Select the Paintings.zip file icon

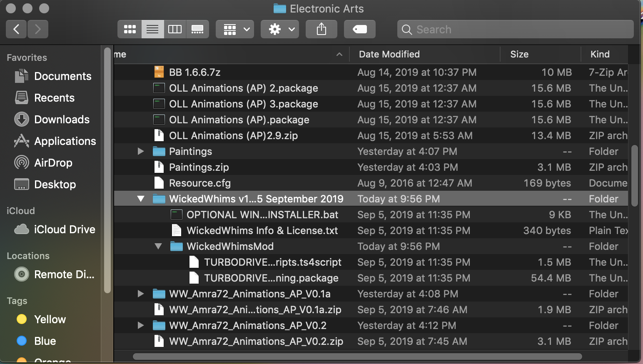coord(159,167)
